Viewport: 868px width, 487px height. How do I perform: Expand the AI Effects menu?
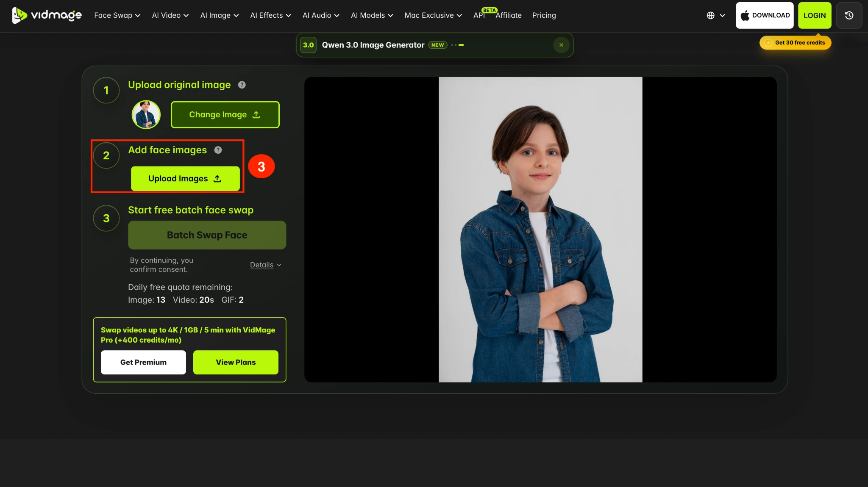270,15
